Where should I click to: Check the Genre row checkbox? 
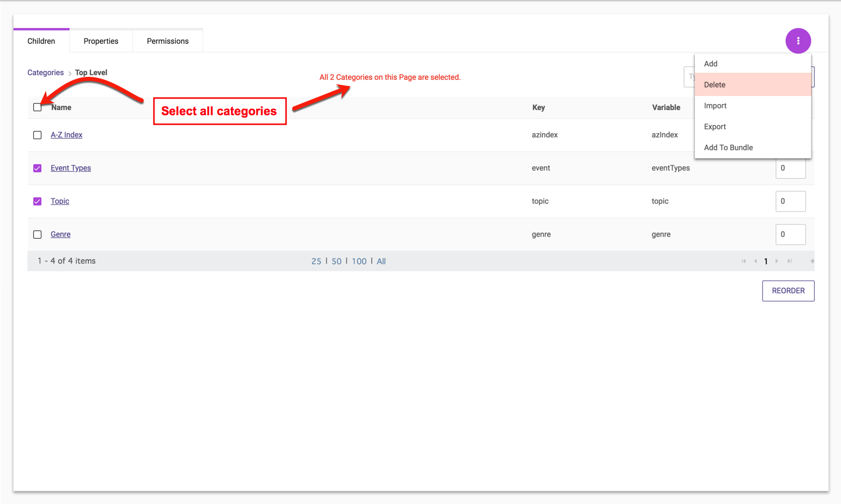pyautogui.click(x=37, y=235)
